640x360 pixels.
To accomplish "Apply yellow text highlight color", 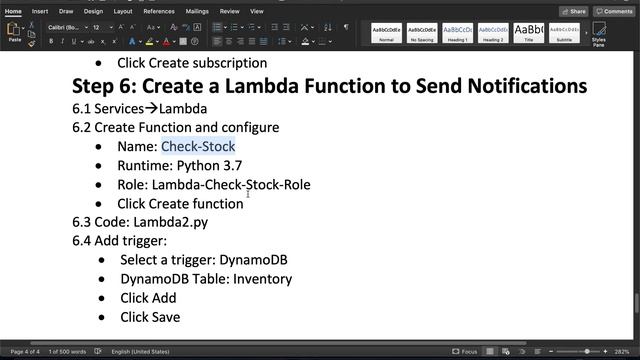I will tap(149, 42).
